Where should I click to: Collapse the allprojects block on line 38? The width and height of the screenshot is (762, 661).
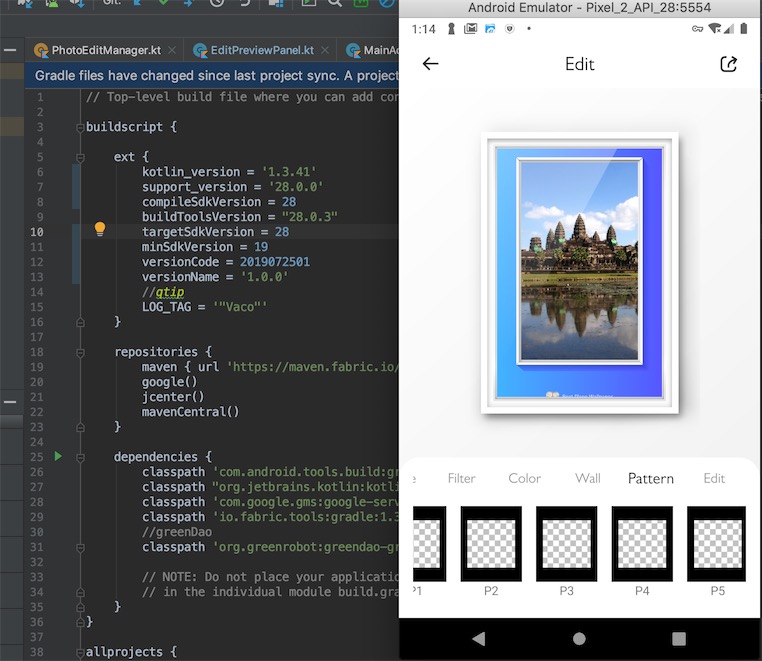[x=80, y=653]
